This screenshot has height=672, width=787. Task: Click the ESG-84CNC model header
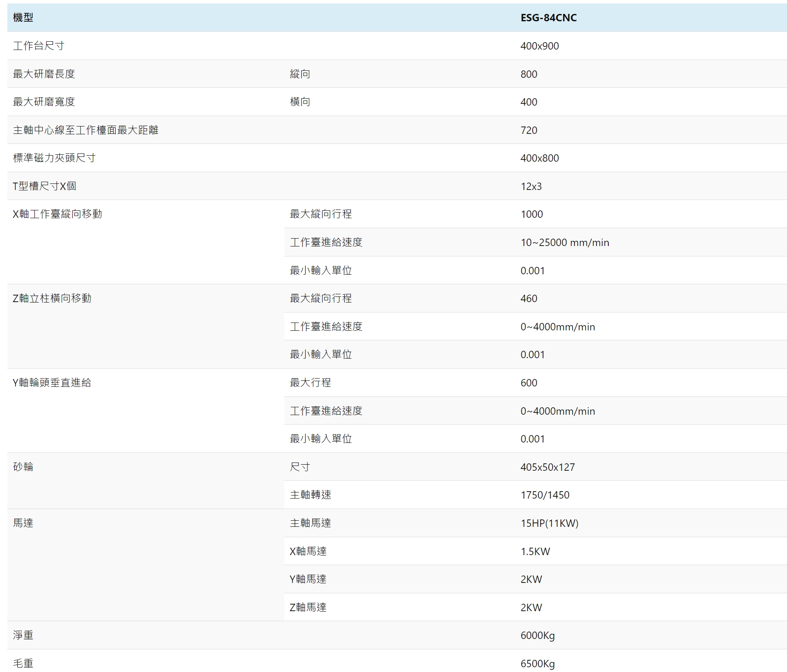[x=548, y=18]
